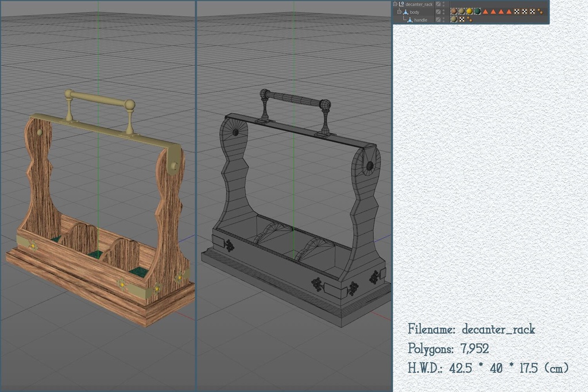Select the third checkerboard UVW tag on body

[x=532, y=11]
